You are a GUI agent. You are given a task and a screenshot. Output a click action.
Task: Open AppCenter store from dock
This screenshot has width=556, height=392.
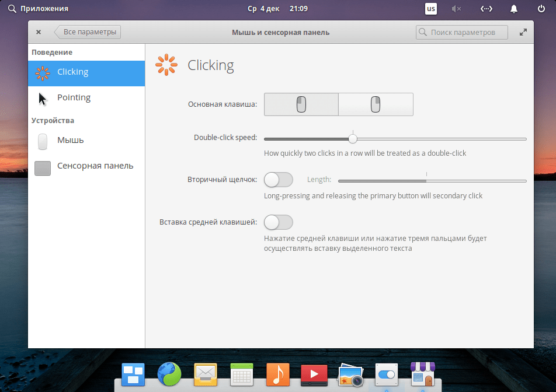(423, 374)
